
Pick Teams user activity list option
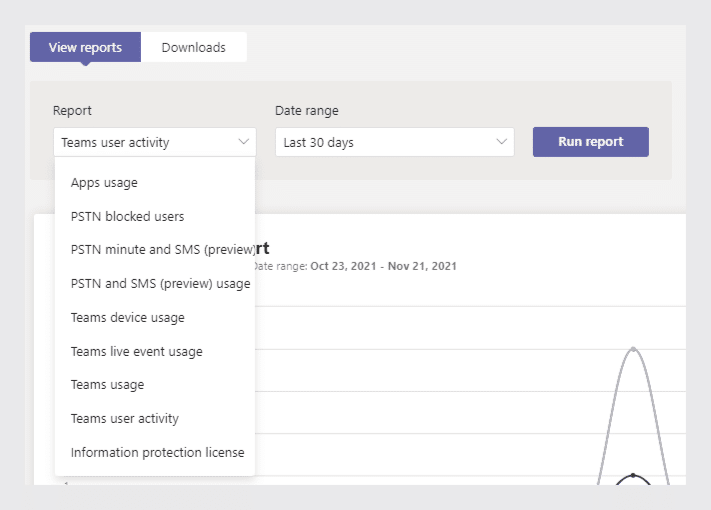point(155,418)
